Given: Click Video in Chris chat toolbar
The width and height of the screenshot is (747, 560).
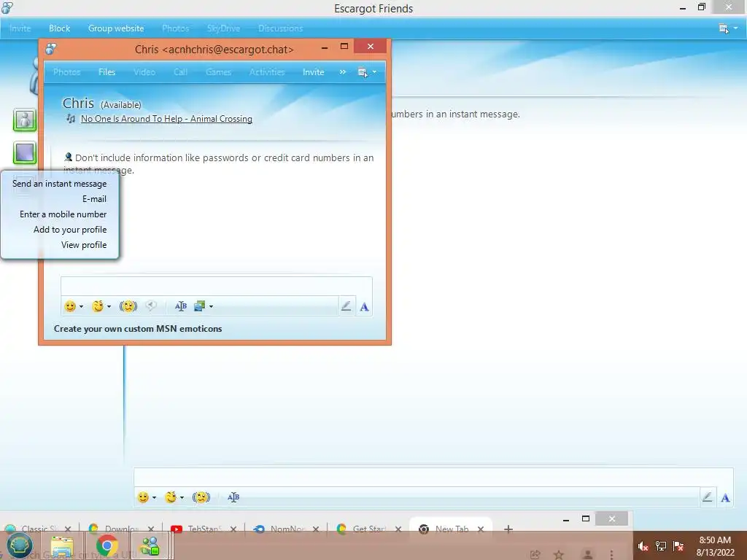Looking at the screenshot, I should [x=144, y=72].
